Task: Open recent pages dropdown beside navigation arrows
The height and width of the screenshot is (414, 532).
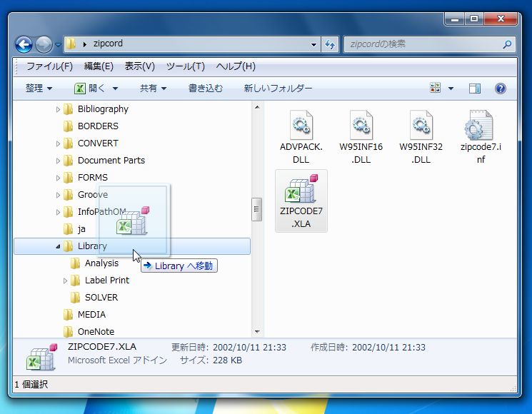Action: [x=58, y=44]
